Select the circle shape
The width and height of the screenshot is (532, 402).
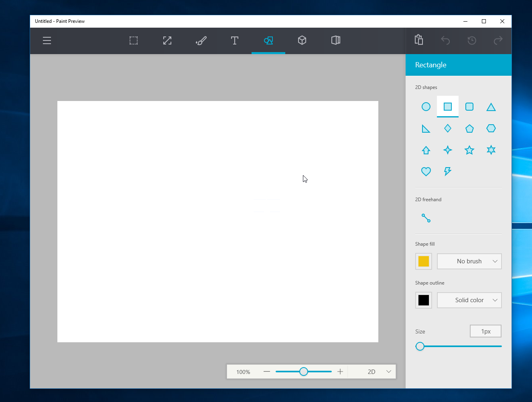[x=426, y=107]
